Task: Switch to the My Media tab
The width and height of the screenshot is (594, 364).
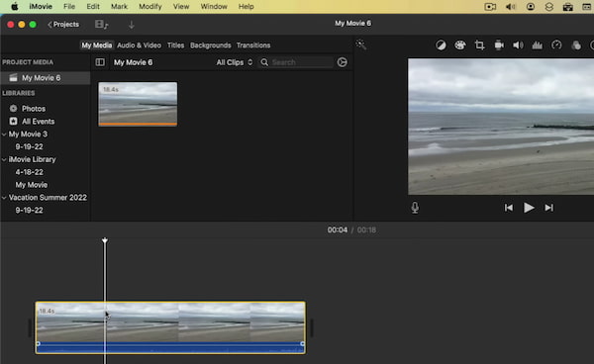Action: pyautogui.click(x=97, y=45)
